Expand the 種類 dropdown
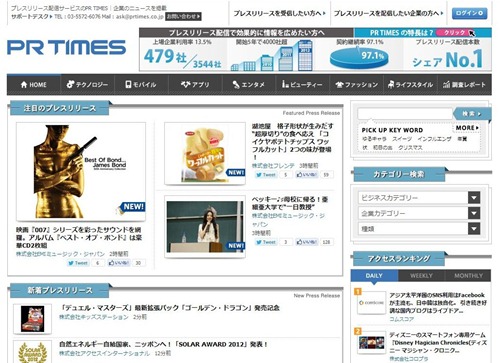This screenshot has width=500, height=363. (474, 229)
